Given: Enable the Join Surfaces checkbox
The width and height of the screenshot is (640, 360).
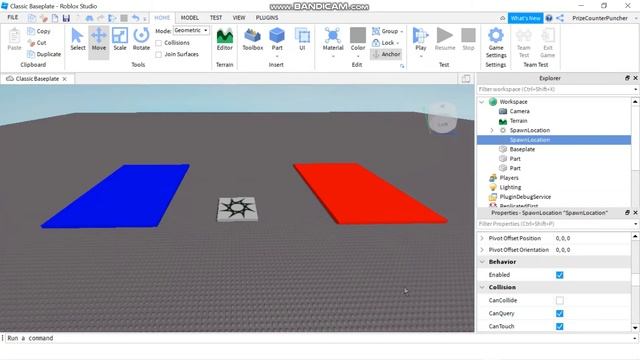Looking at the screenshot, I should [x=159, y=54].
